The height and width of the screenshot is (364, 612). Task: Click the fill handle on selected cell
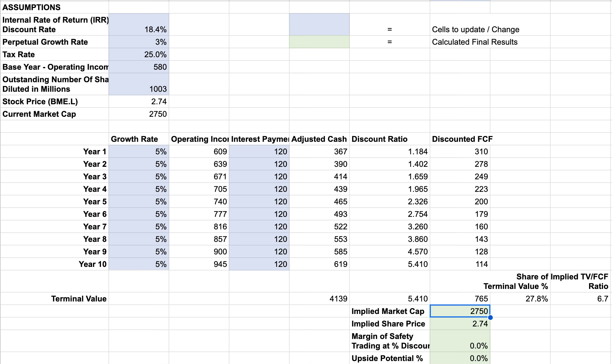click(490, 318)
